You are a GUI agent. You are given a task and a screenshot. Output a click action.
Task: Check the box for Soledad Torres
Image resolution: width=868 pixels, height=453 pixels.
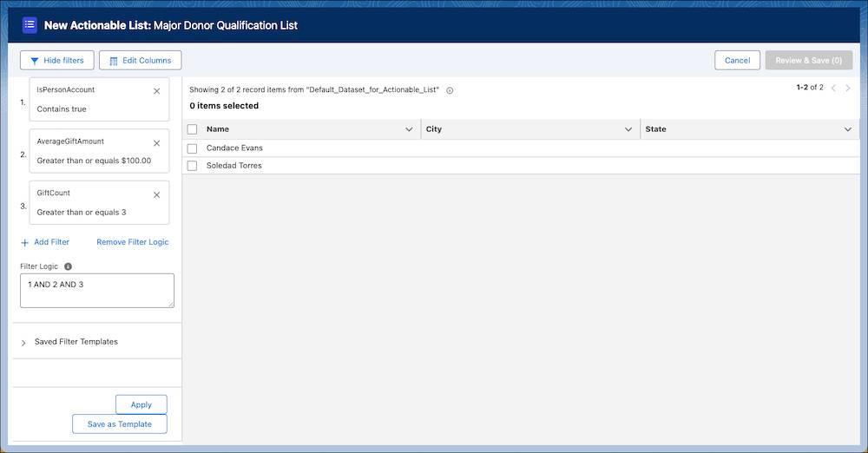pyautogui.click(x=192, y=166)
